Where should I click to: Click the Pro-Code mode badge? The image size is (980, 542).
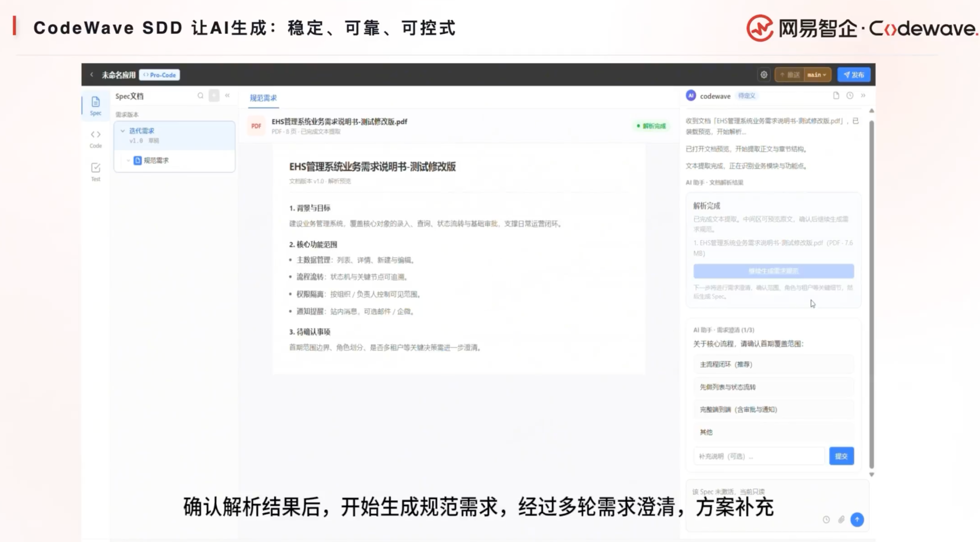[x=160, y=75]
